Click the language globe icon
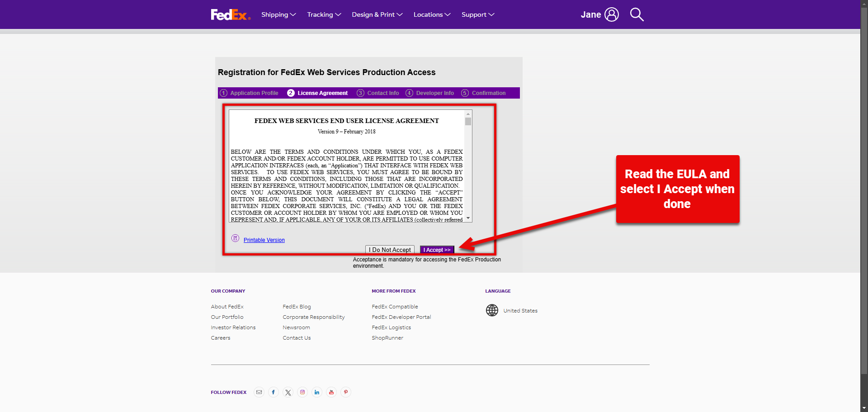868x412 pixels. (492, 310)
